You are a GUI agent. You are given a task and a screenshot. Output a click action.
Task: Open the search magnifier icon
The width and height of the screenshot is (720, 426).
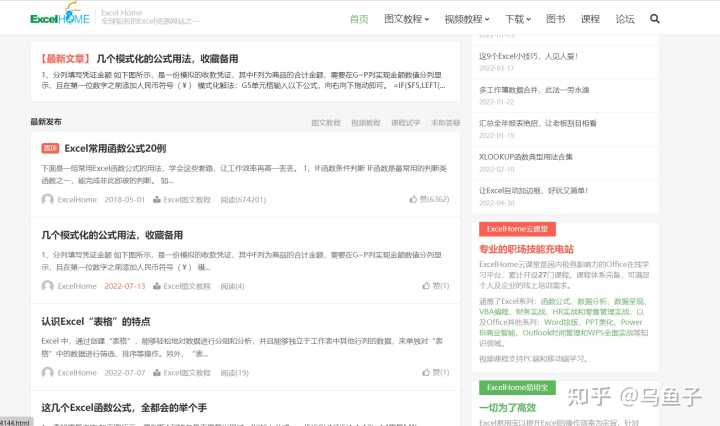[655, 19]
